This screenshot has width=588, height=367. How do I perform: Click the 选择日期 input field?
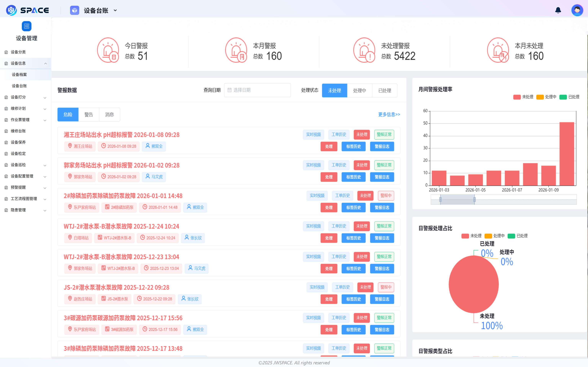click(x=258, y=90)
